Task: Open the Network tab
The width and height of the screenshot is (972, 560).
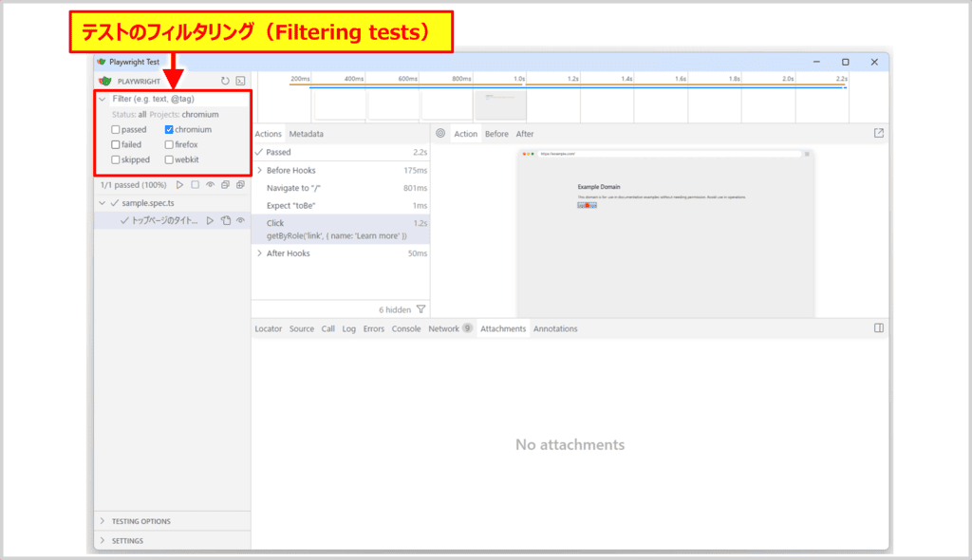Action: click(443, 328)
